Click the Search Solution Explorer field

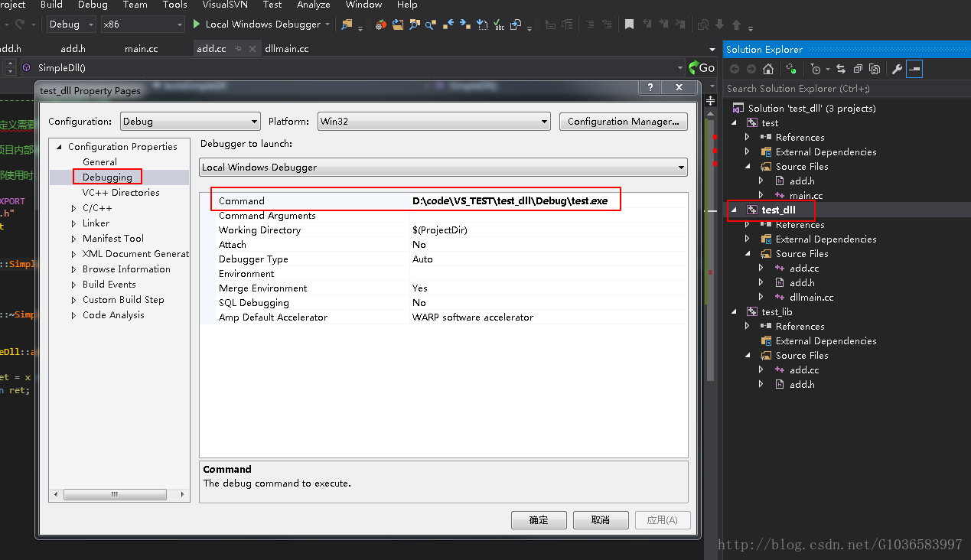pyautogui.click(x=846, y=89)
